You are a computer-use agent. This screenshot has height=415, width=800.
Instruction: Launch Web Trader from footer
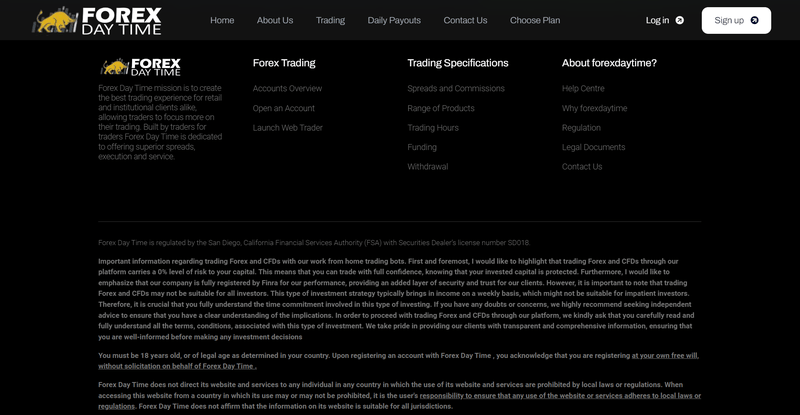click(x=288, y=128)
